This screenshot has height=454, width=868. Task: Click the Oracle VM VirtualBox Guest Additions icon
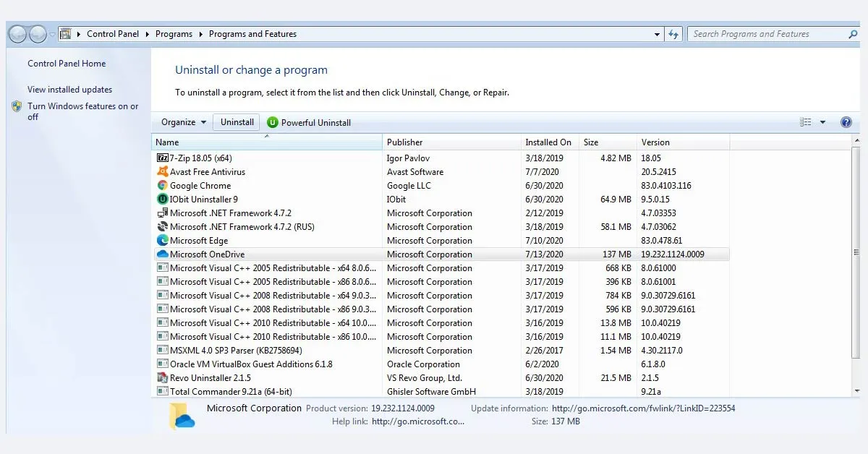tap(163, 364)
